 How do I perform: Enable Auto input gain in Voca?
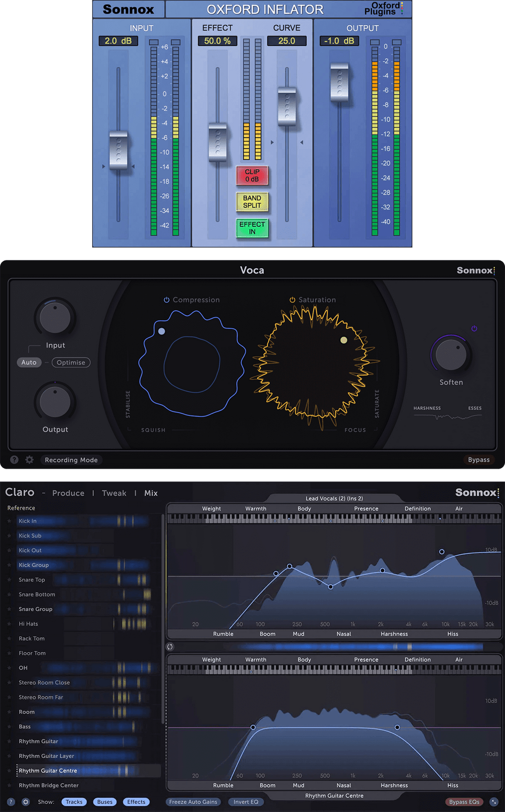pos(29,363)
